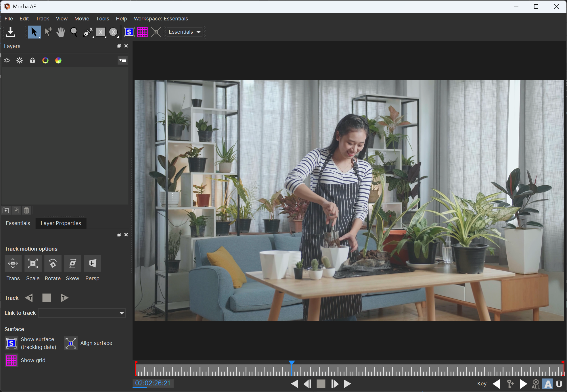This screenshot has width=567, height=392.
Task: Click the Save project download icon
Action: tap(10, 32)
